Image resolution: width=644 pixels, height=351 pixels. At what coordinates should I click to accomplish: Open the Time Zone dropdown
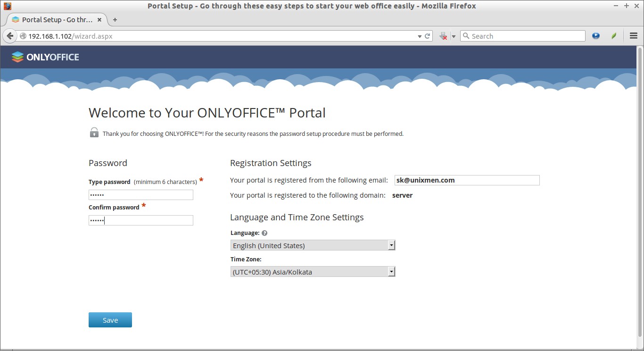pyautogui.click(x=313, y=272)
